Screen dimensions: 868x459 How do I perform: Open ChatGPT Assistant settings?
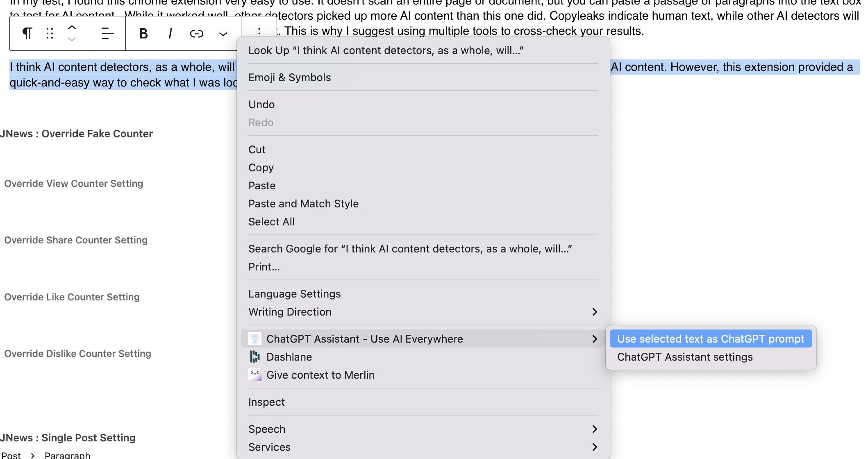685,357
